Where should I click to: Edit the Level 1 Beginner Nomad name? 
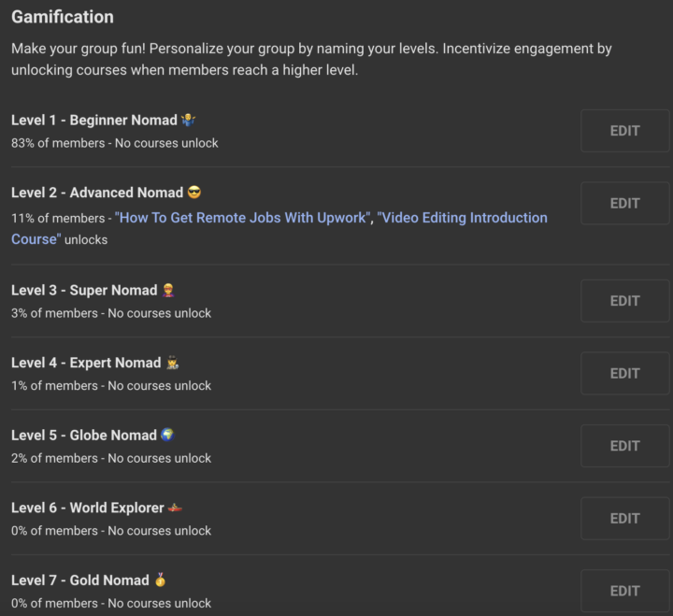(x=624, y=131)
